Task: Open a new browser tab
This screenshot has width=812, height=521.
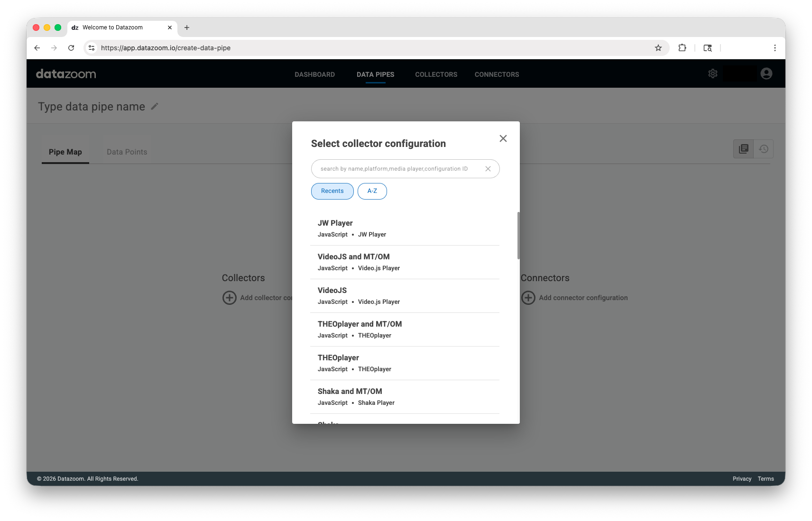Action: click(187, 27)
